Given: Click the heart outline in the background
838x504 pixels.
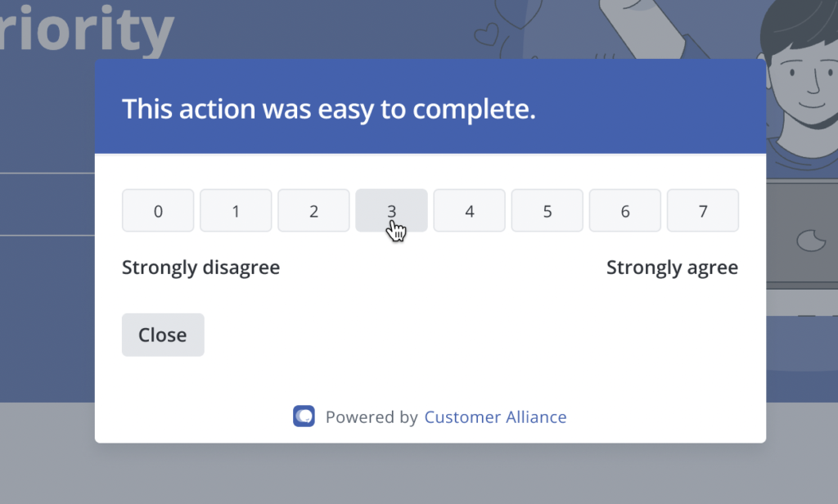Looking at the screenshot, I should [x=487, y=34].
